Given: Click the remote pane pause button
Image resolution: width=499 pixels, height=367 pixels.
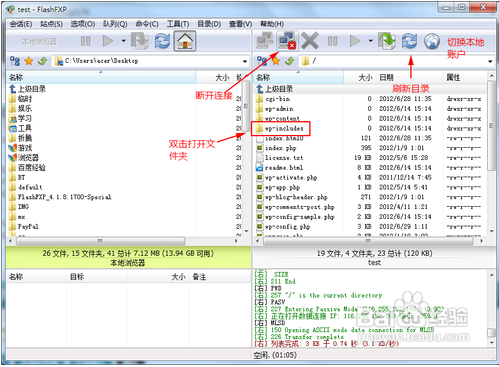Looking at the screenshot, I should click(332, 41).
